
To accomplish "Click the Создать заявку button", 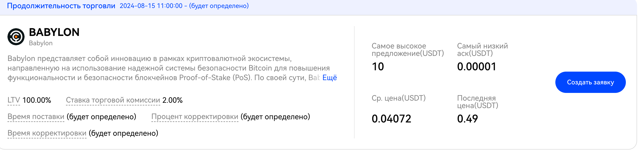I will (x=590, y=82).
